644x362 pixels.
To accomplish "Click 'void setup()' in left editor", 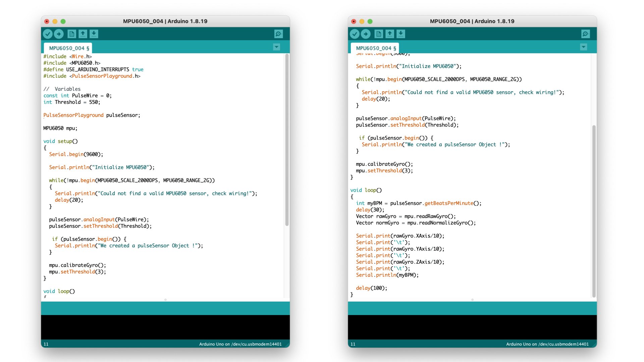I will (x=60, y=141).
